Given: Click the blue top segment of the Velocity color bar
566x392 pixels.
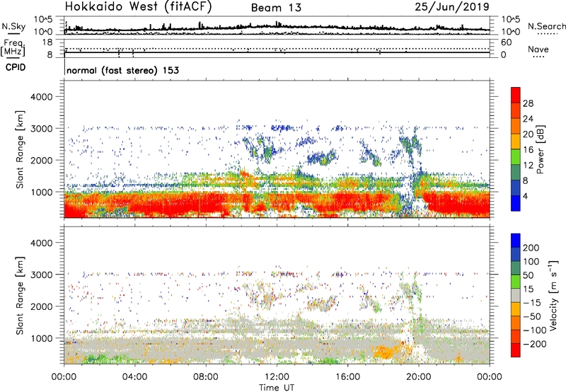Looking at the screenshot, I should (x=516, y=241).
